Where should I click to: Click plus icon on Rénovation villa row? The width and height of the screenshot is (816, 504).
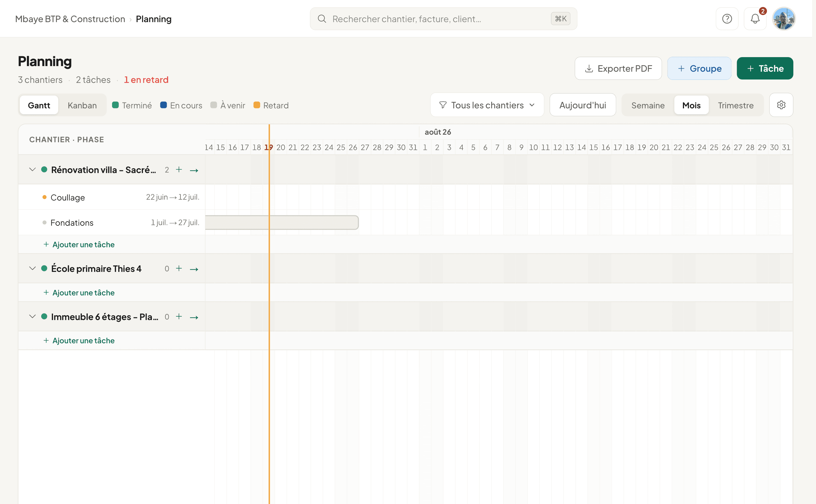click(179, 170)
